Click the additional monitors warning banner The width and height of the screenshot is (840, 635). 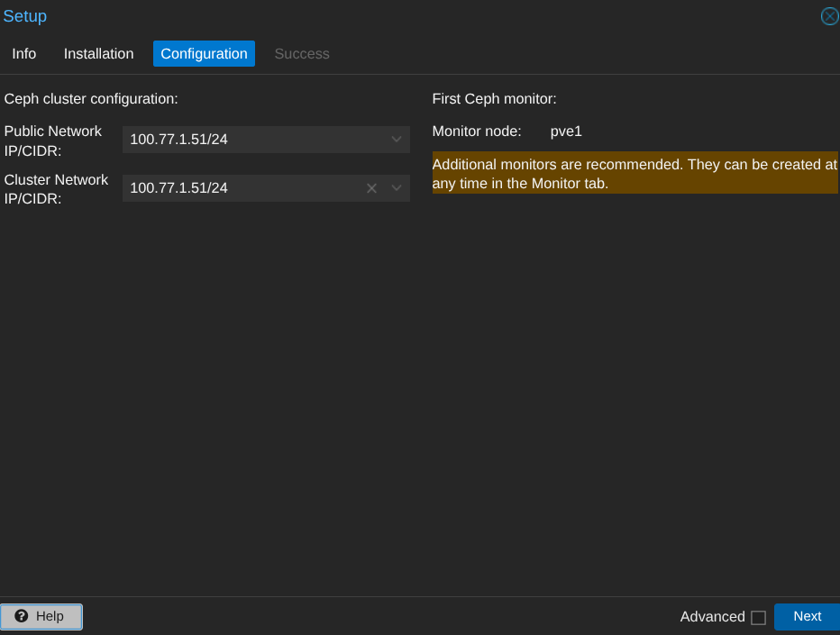click(x=635, y=173)
